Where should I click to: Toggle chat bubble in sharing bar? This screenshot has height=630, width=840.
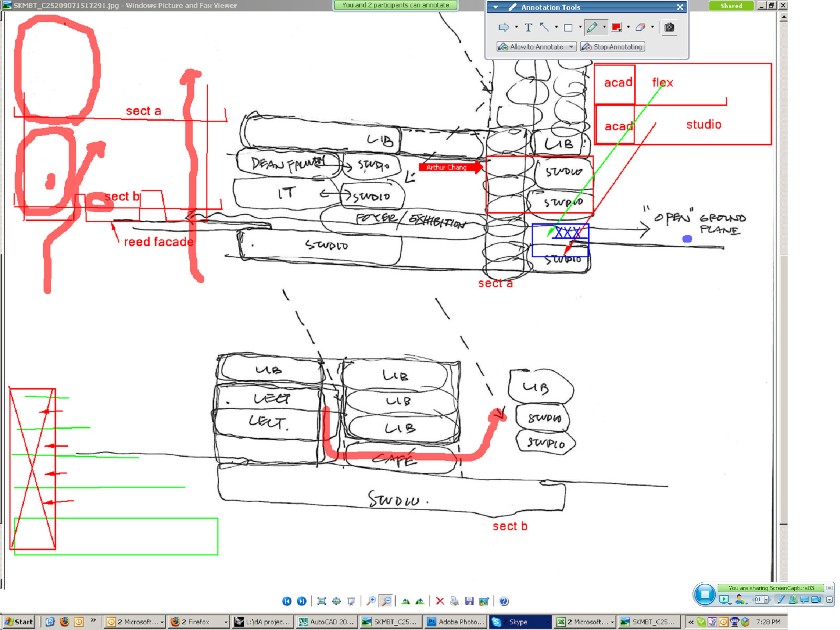(804, 599)
